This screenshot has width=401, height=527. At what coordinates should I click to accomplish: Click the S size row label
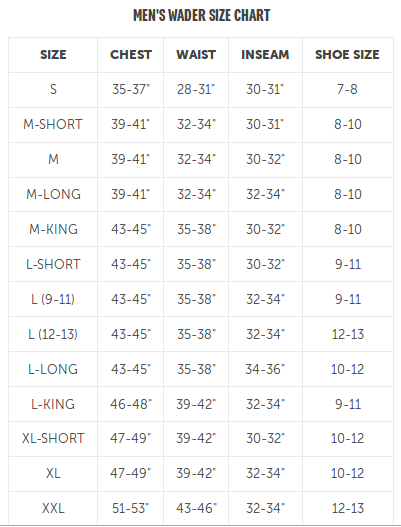[53, 89]
